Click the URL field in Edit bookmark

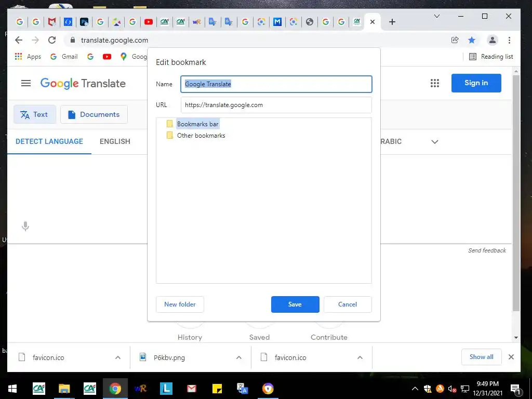pyautogui.click(x=276, y=105)
